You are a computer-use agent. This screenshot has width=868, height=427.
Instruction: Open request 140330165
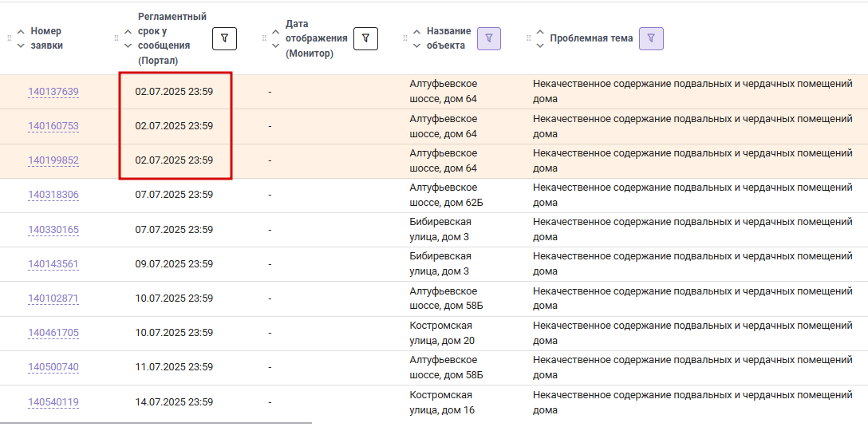pyautogui.click(x=53, y=230)
